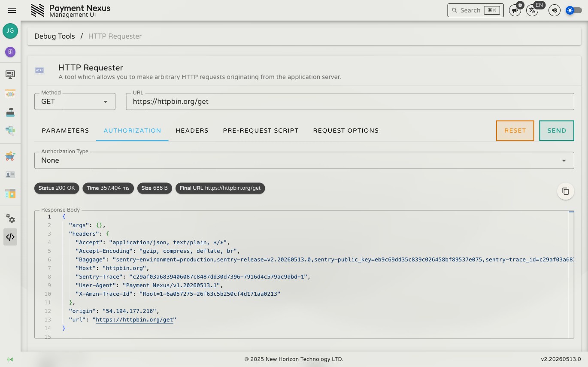Click the Debug Tools breadcrumb
This screenshot has width=588, height=367.
pos(55,36)
